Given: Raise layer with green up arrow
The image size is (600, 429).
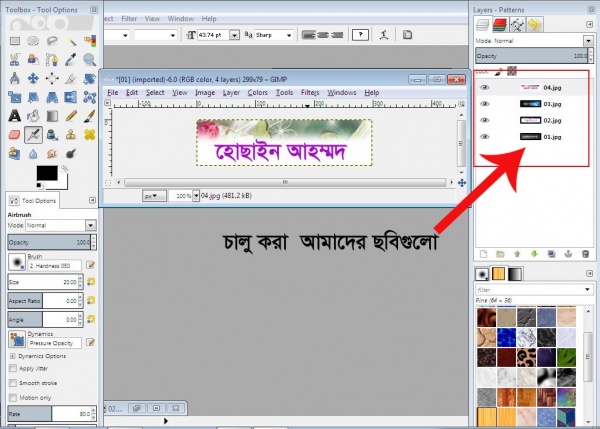Looking at the screenshot, I should 517,254.
